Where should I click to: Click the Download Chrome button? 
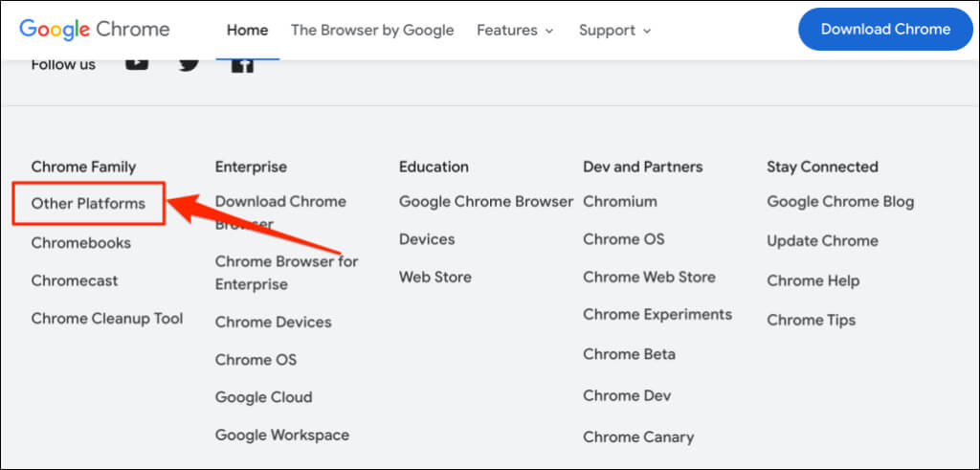point(885,29)
